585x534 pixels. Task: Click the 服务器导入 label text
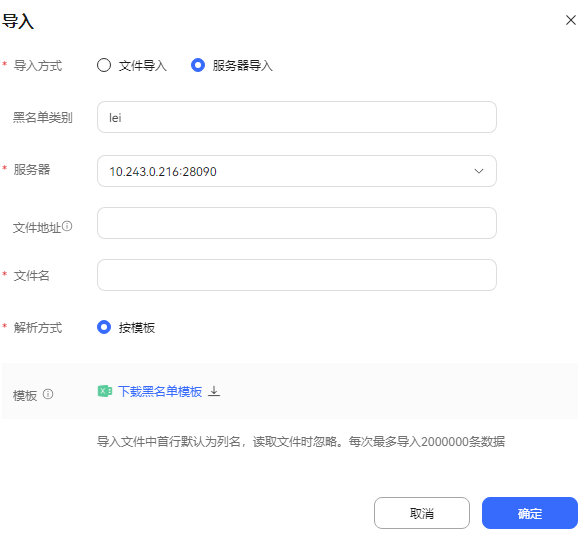tap(243, 66)
